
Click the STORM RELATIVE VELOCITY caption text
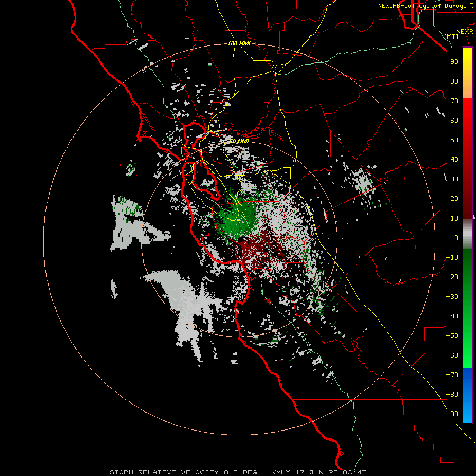pyautogui.click(x=166, y=472)
